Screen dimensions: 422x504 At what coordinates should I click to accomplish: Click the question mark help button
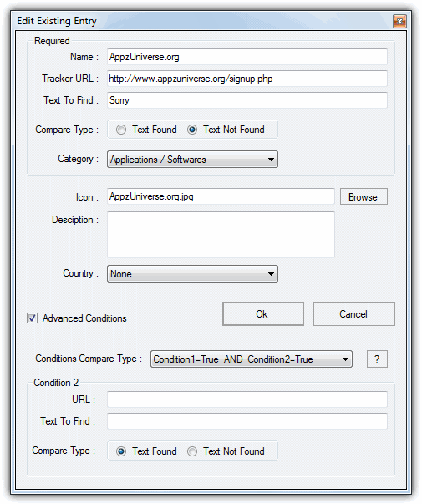coord(377,359)
